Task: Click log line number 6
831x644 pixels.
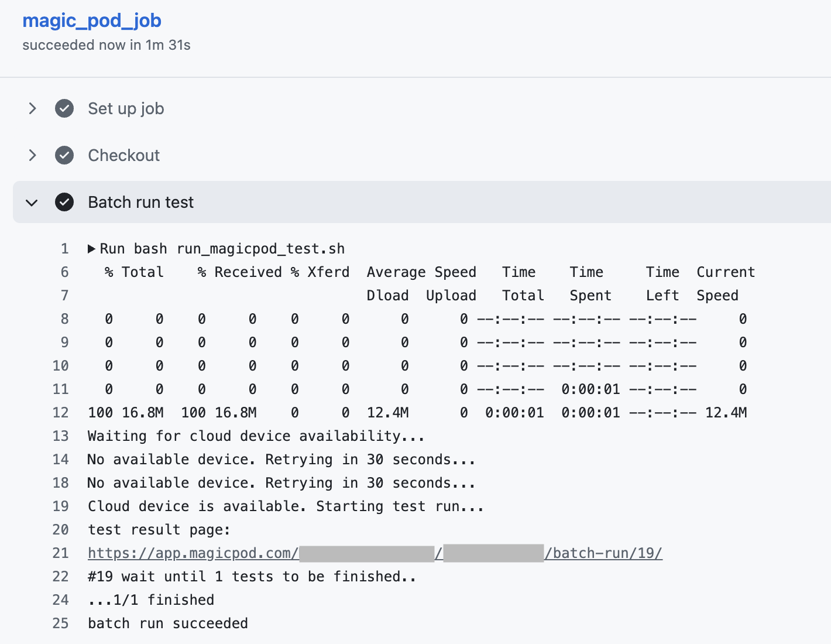Action: 65,272
